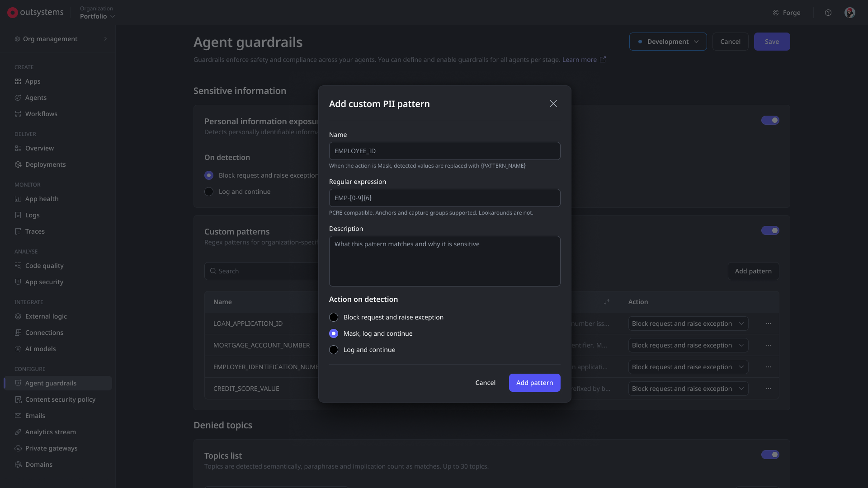Click the OutSystems logo
The image size is (868, 488).
click(35, 12)
